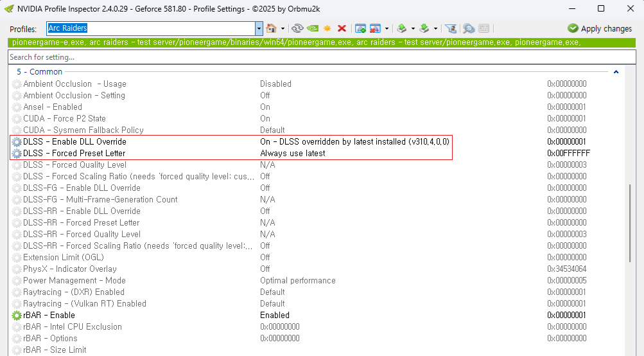Image resolution: width=644 pixels, height=356 pixels.
Task: Open the Profiles combo box dropdown arrow
Action: click(x=259, y=28)
